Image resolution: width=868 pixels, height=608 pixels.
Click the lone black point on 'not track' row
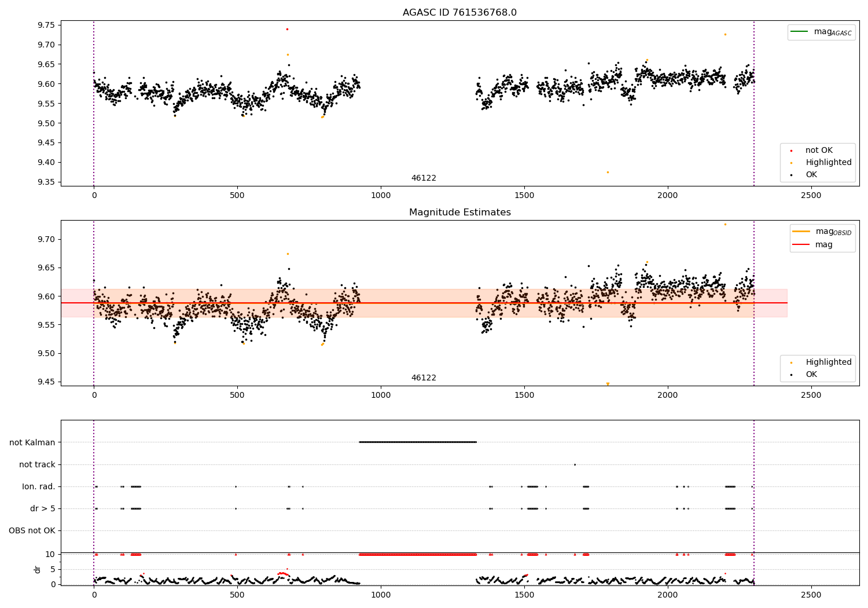pos(575,464)
